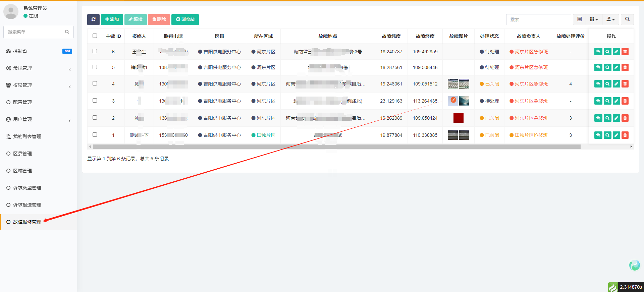Open the export data dropdown

point(610,19)
